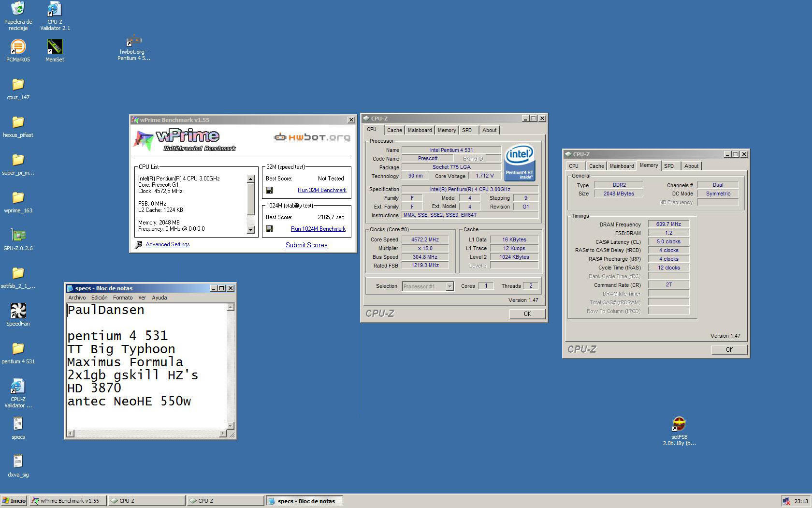Select specs - Bloc de notas taskbar button

point(304,501)
